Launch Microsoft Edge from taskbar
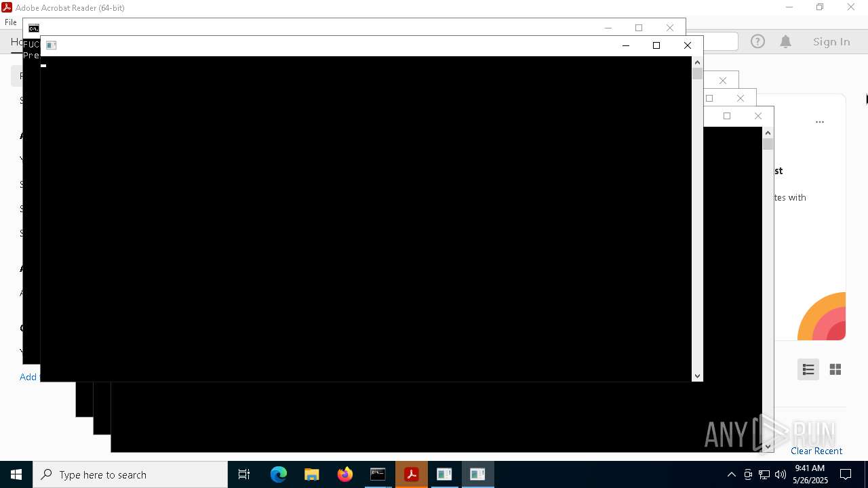The image size is (868, 488). [279, 474]
